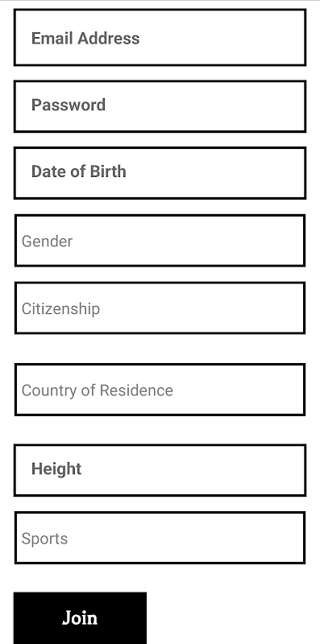
Task: Tap the Height input box
Action: pyautogui.click(x=160, y=470)
